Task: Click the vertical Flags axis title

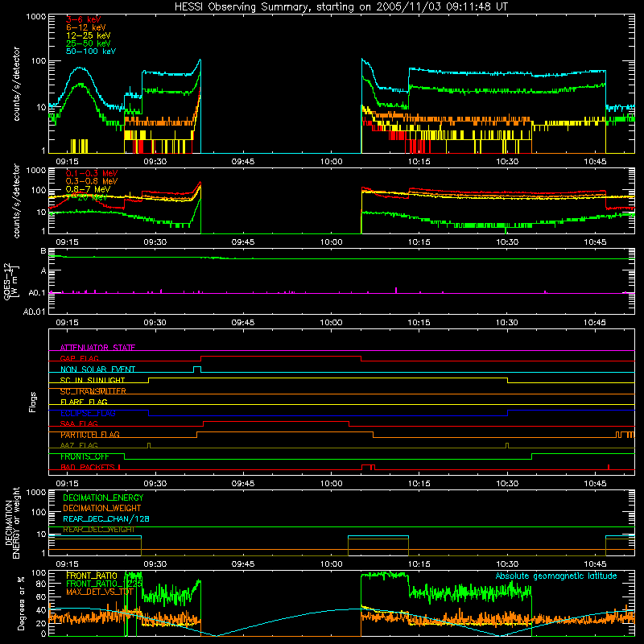Action: (x=33, y=402)
